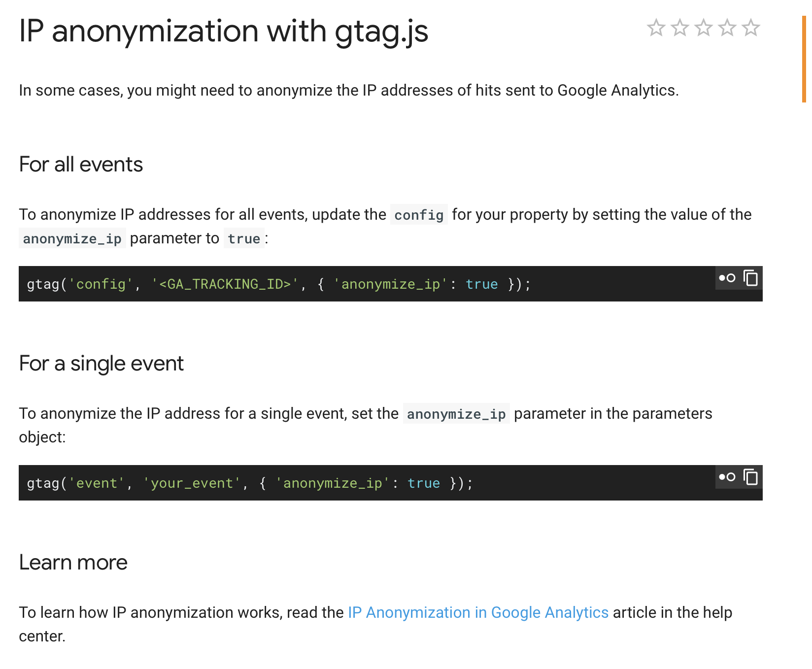
Task: Toggle dark theme on the config code block
Action: [727, 278]
